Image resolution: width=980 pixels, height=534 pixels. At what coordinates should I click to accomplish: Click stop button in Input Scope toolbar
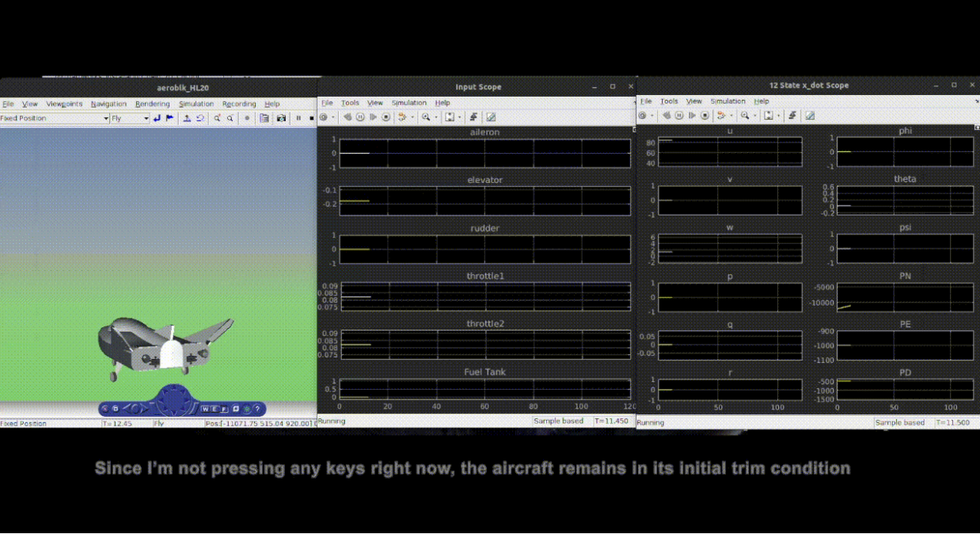pyautogui.click(x=386, y=117)
